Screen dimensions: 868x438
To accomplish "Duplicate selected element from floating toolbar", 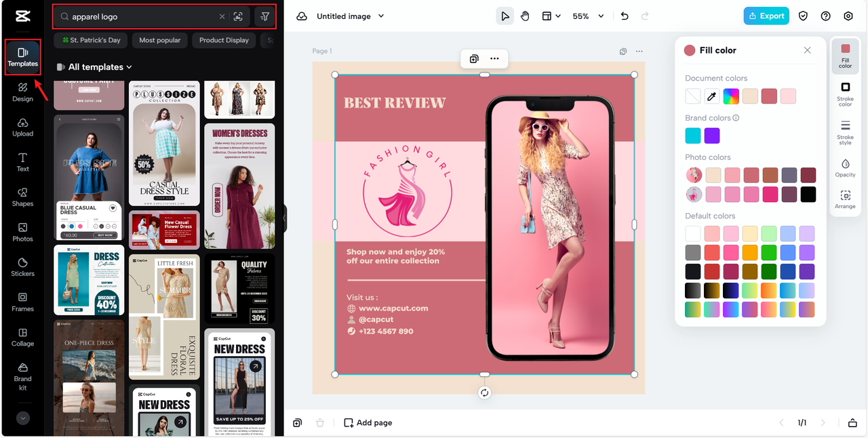I will 474,59.
